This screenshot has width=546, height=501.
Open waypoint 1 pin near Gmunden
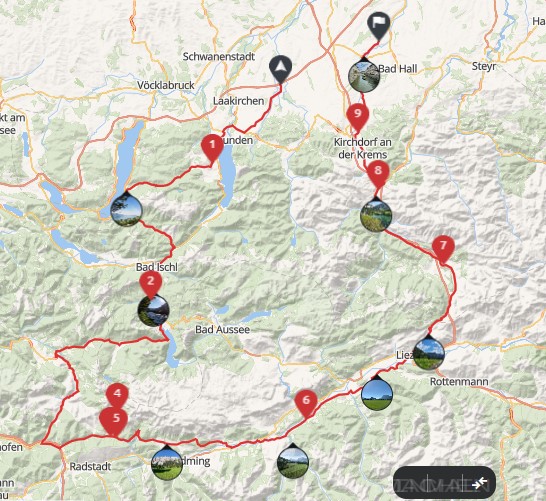(212, 148)
